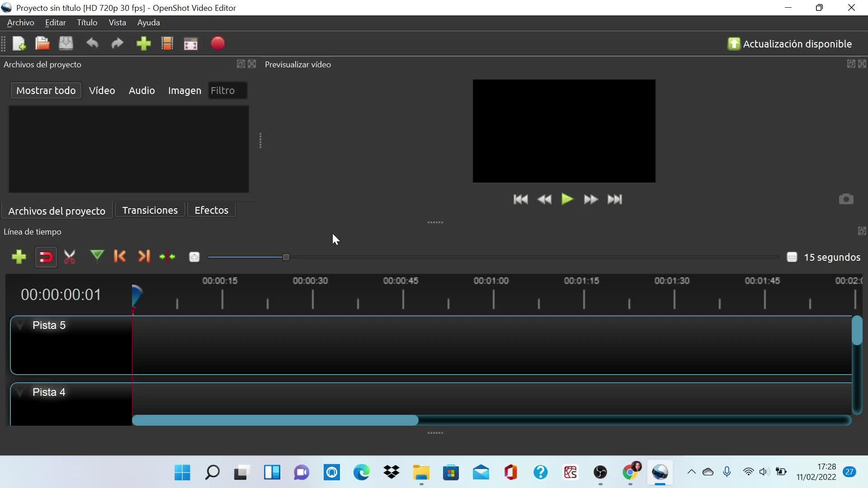Toggle the snapping magnet button
This screenshot has width=868, height=488.
[46, 257]
